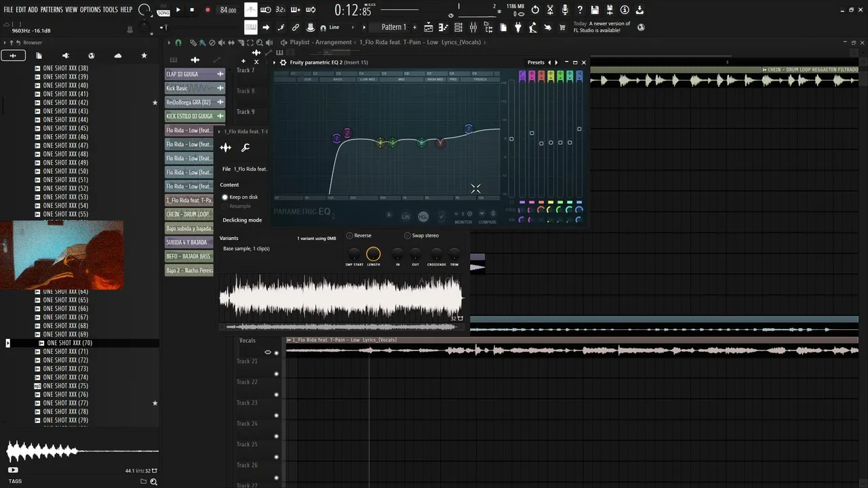Toggle the mute dot on Track 22

point(276,394)
